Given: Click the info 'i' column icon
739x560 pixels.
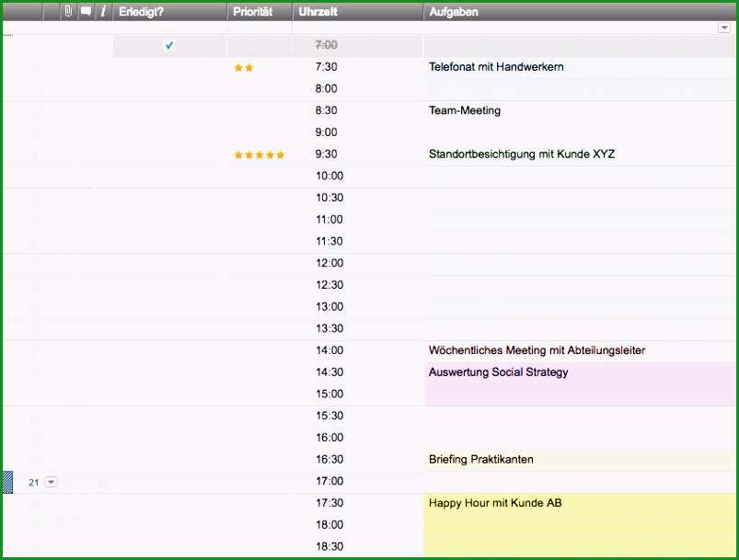Looking at the screenshot, I should pyautogui.click(x=103, y=11).
